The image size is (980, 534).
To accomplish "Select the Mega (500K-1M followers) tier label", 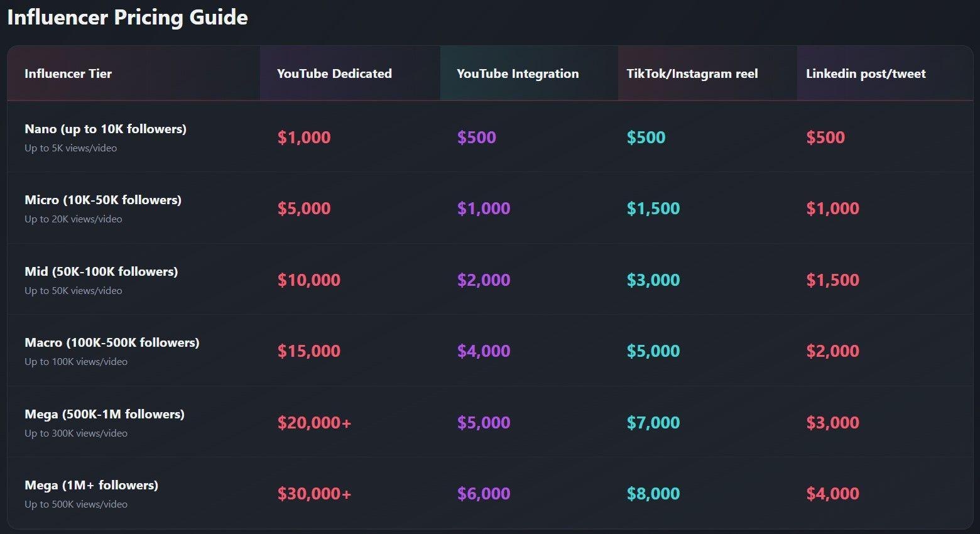I will click(104, 414).
